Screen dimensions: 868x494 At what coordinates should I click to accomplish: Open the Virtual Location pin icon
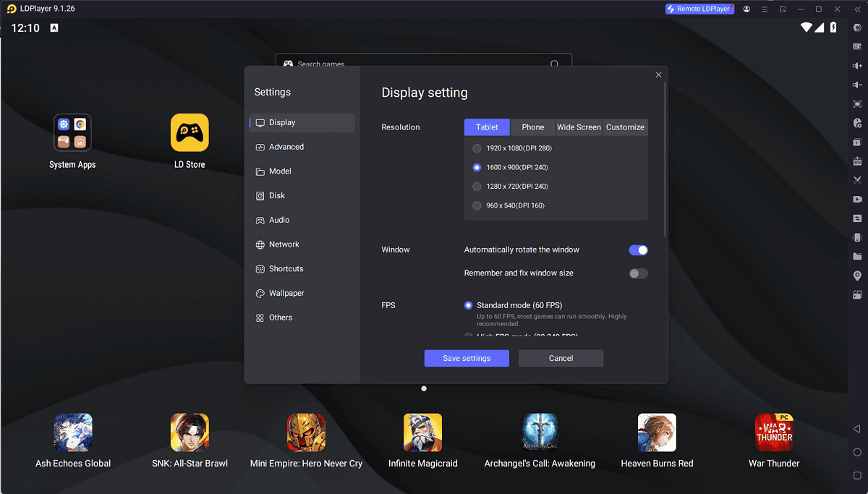(857, 276)
